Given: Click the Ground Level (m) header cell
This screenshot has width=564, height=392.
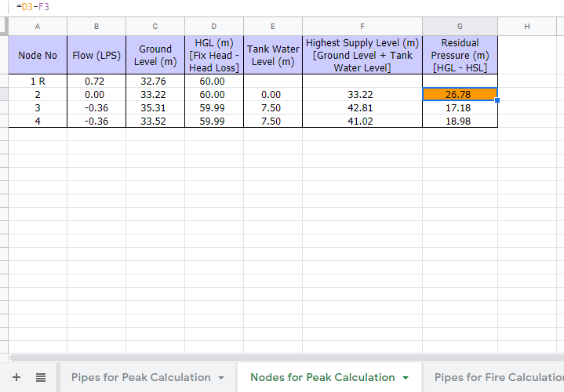Looking at the screenshot, I should 155,55.
